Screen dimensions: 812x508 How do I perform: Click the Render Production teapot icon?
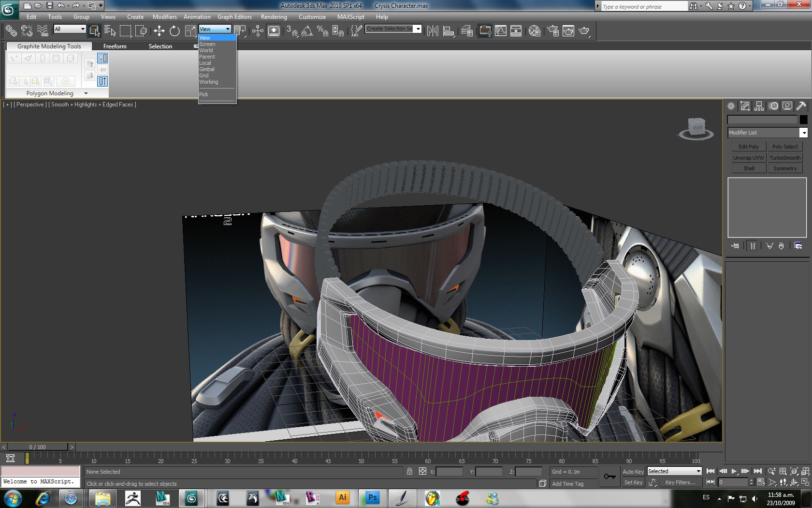[x=584, y=31]
